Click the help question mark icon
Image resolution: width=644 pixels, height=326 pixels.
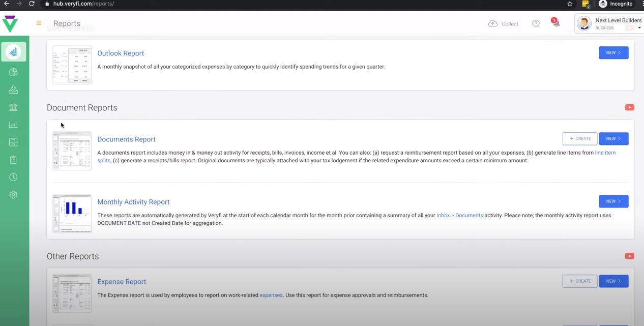pyautogui.click(x=536, y=23)
